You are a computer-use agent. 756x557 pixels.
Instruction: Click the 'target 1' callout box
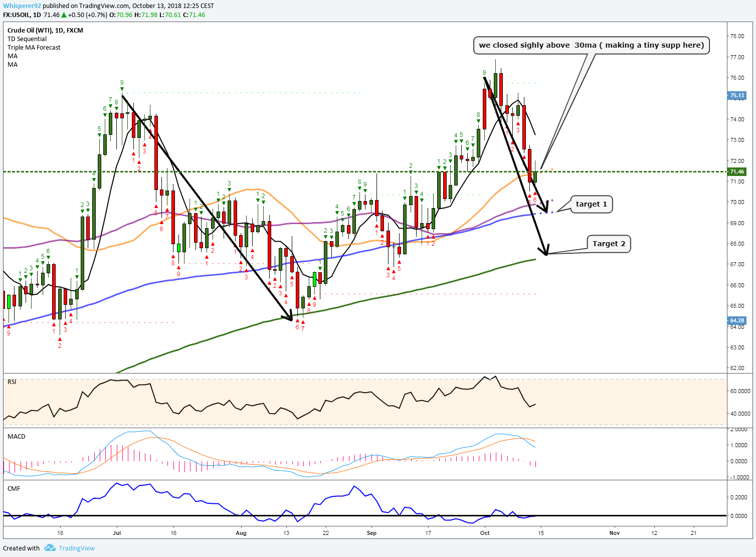pos(592,204)
